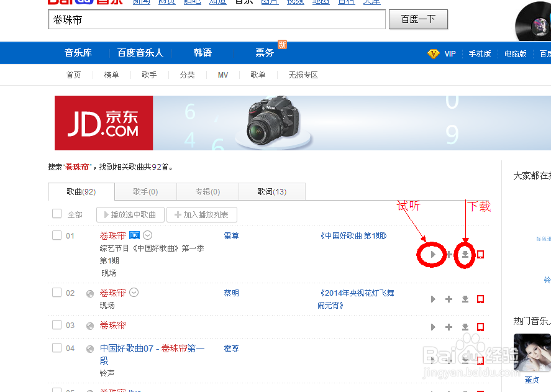Open the 董贞 artist name link
The width and height of the screenshot is (551, 392).
(532, 380)
